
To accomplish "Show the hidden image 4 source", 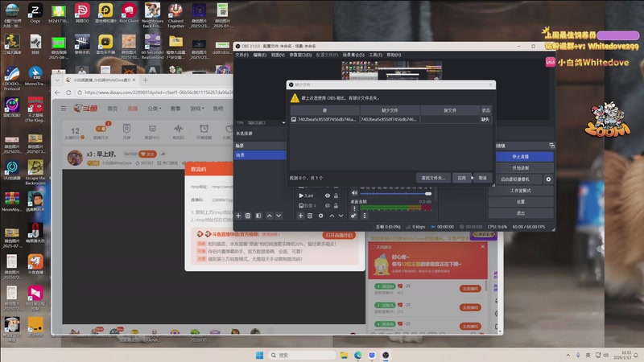I will tap(328, 206).
